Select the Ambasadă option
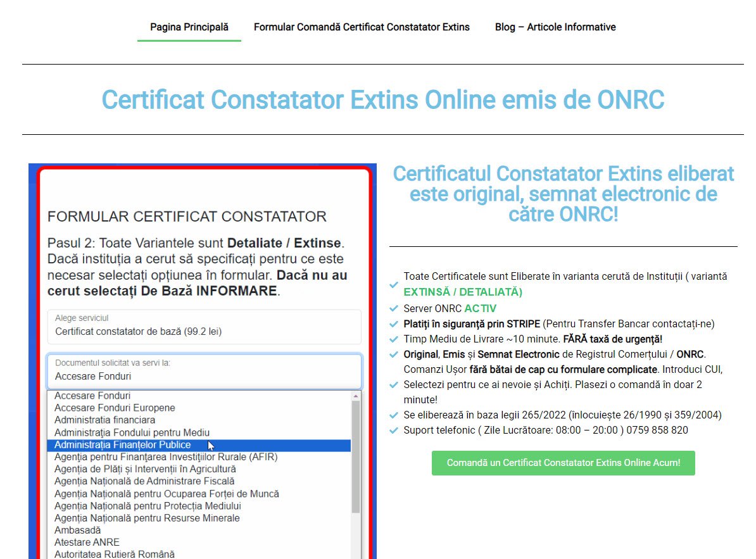This screenshot has width=756, height=559. click(x=199, y=530)
